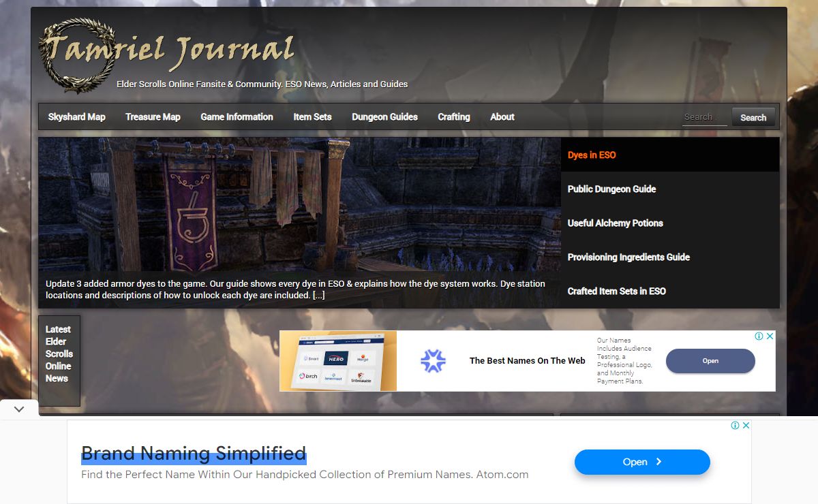The width and height of the screenshot is (818, 504).
Task: Collapse the bottom ad with the chevron tab
Action: (19, 409)
